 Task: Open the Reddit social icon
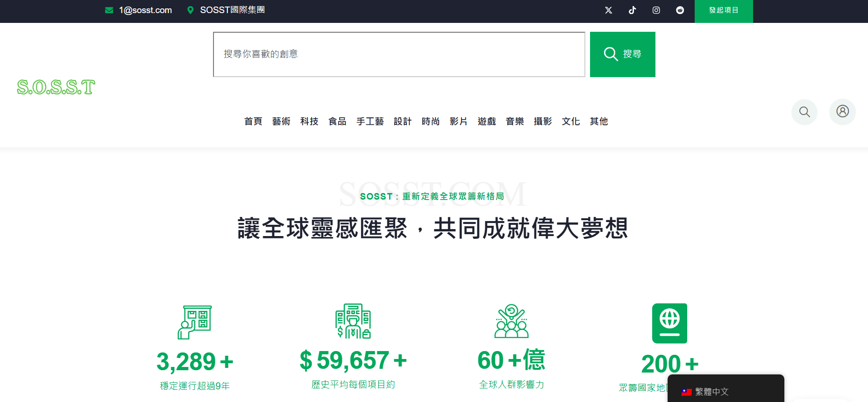point(680,10)
